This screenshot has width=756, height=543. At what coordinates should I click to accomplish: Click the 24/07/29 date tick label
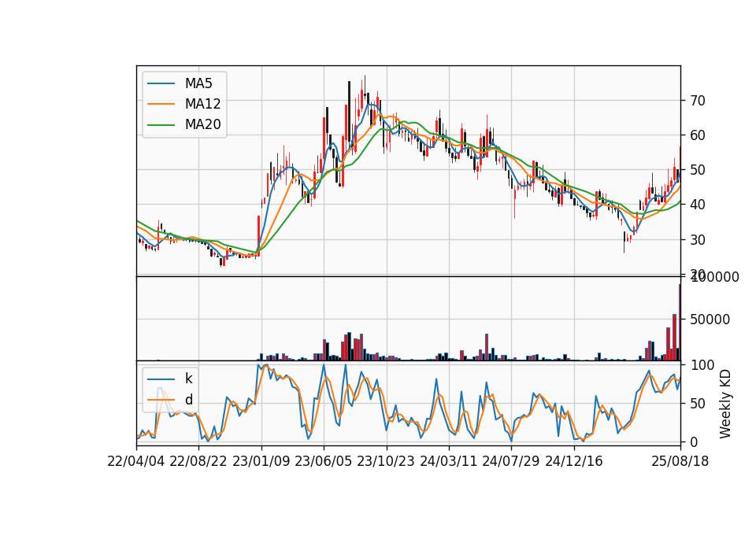[511, 461]
